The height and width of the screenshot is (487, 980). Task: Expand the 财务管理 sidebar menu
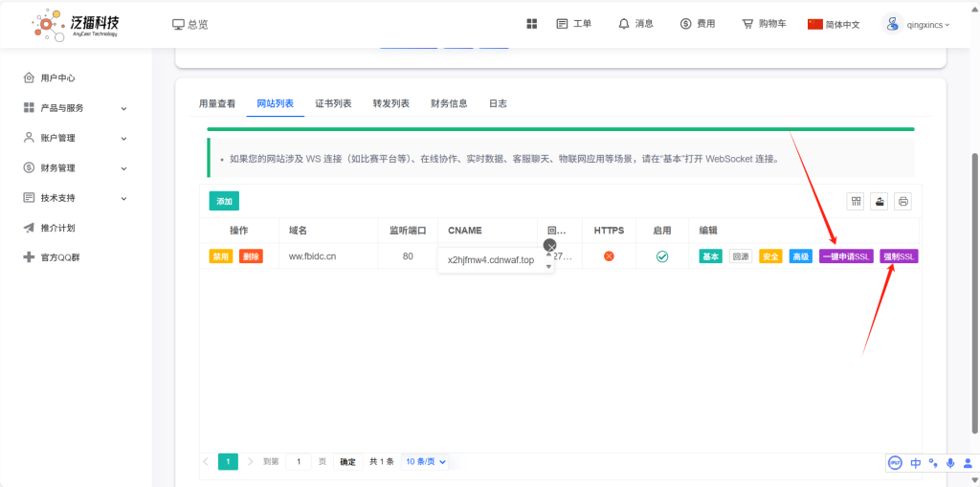pos(76,168)
